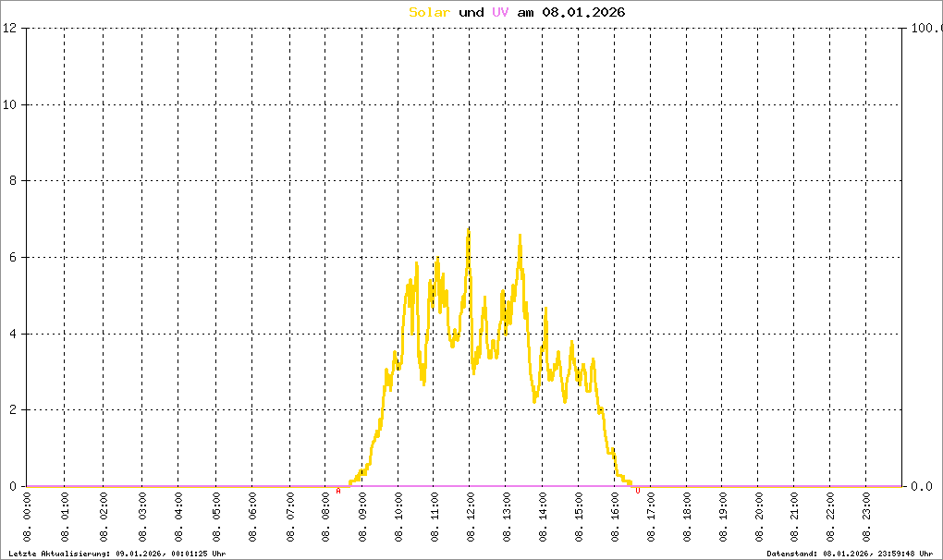Click time label '08. 20:00'
The width and height of the screenshot is (943, 560).
point(758,517)
